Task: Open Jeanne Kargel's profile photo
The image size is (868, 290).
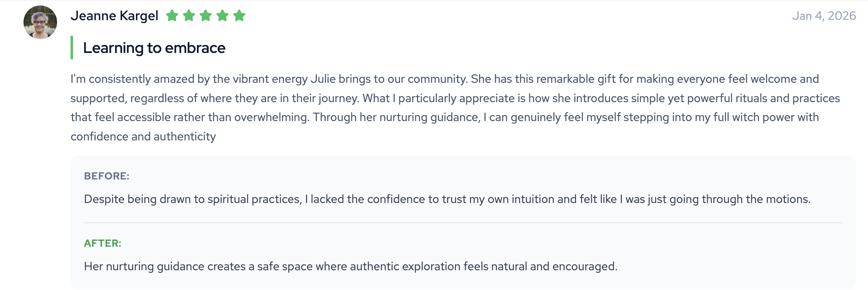Action: tap(40, 22)
